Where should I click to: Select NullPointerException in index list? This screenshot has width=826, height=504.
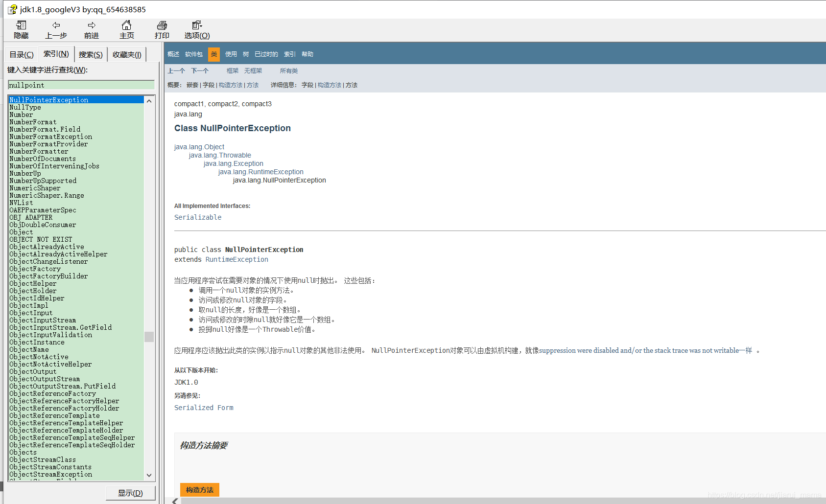pyautogui.click(x=76, y=100)
